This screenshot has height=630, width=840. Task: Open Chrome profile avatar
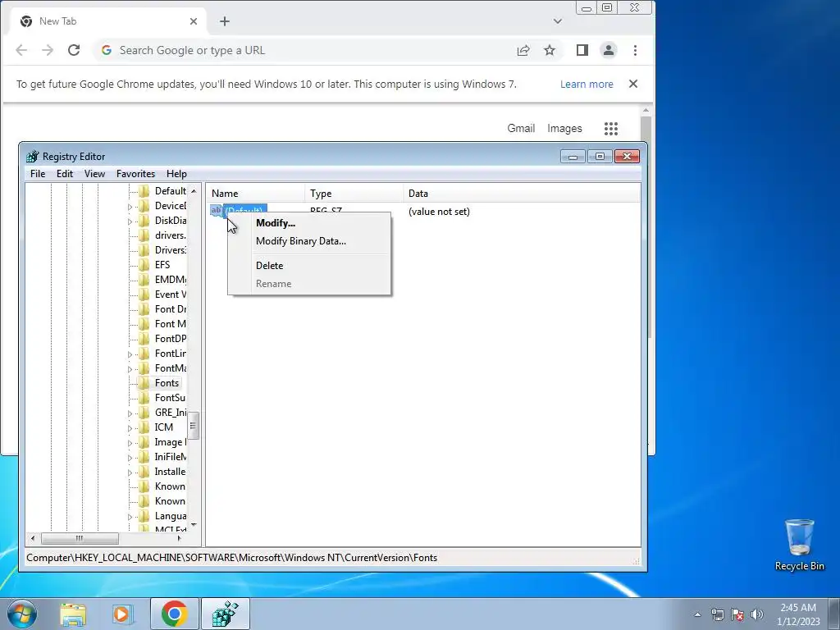click(x=609, y=50)
